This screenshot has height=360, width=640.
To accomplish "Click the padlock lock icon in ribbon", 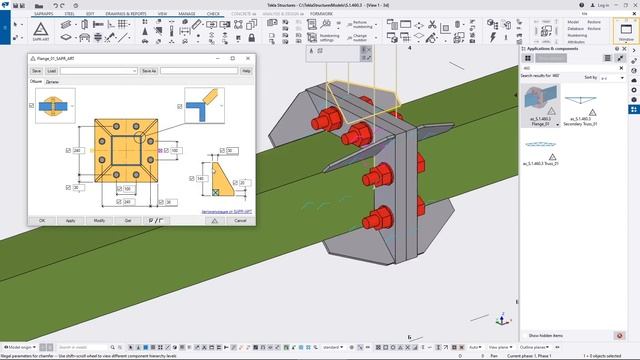I will 252,38.
